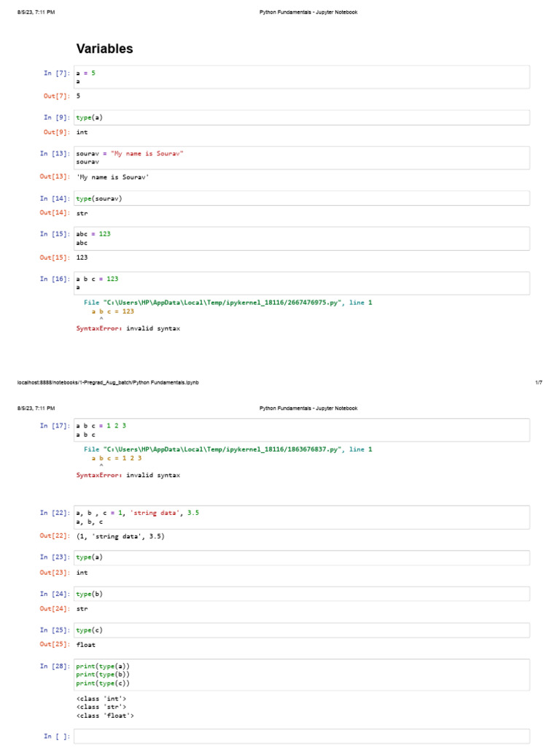Click the Out[22] tuple output
This screenshot has height=747, width=560.
pos(120,537)
